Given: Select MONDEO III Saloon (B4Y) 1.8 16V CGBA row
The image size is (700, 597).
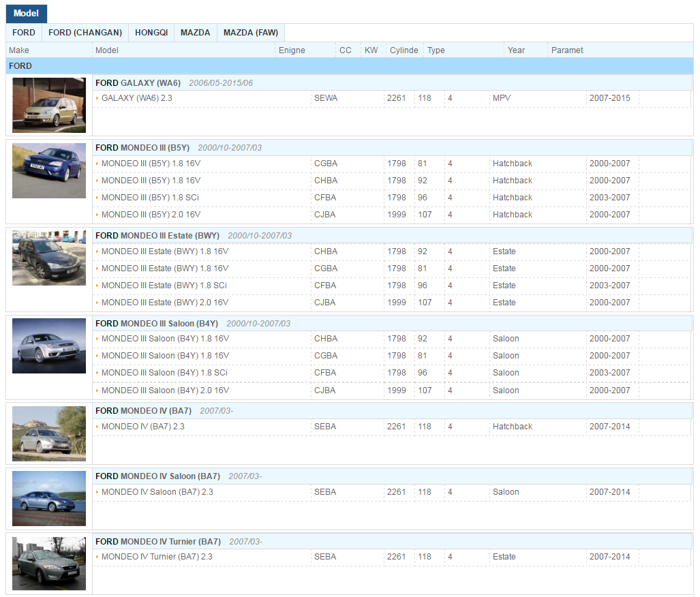Looking at the screenshot, I should pos(393,356).
